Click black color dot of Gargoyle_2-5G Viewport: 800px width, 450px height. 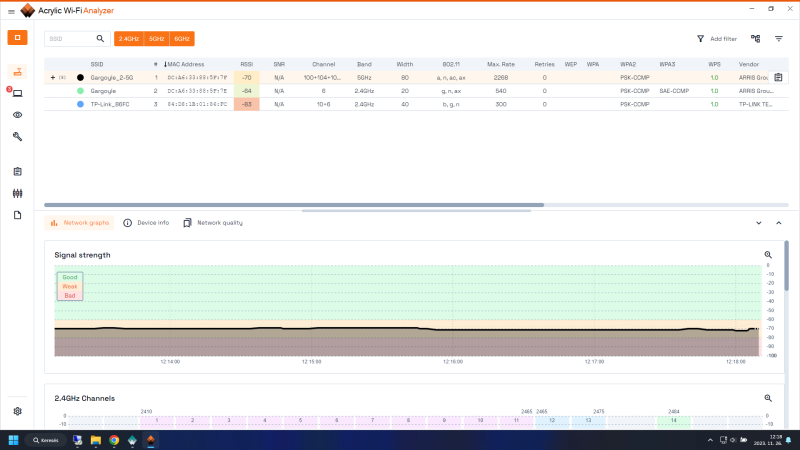click(80, 78)
